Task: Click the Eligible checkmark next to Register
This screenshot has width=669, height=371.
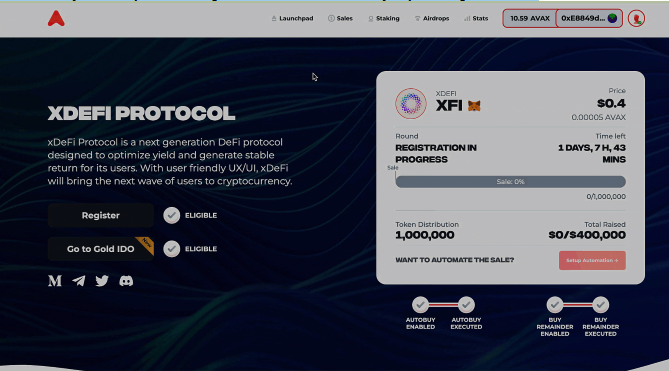Action: point(172,215)
